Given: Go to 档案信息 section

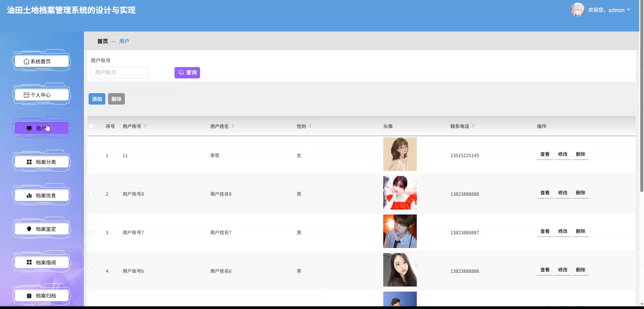Looking at the screenshot, I should click(42, 195).
